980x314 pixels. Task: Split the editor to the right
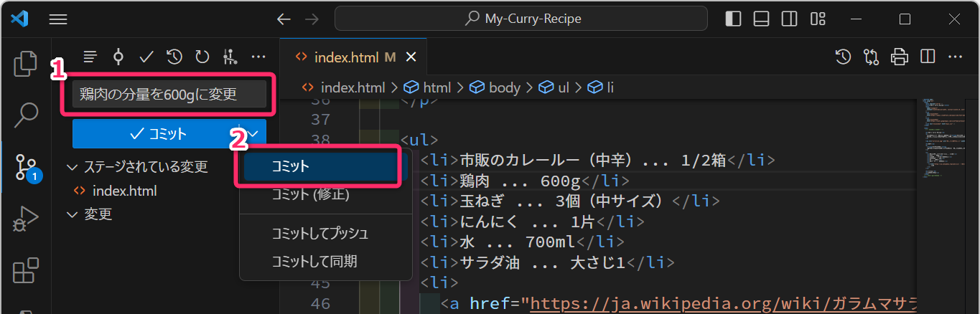[x=928, y=57]
